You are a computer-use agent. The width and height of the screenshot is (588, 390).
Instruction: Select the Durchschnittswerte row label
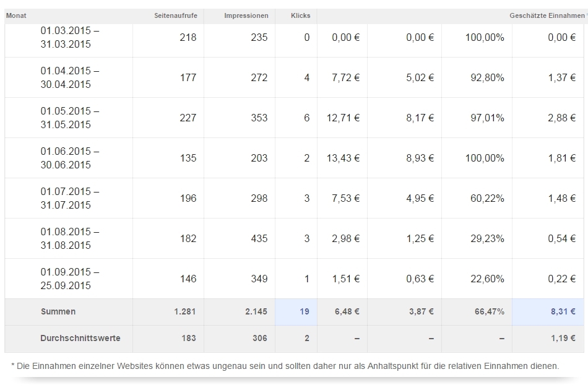pyautogui.click(x=80, y=338)
